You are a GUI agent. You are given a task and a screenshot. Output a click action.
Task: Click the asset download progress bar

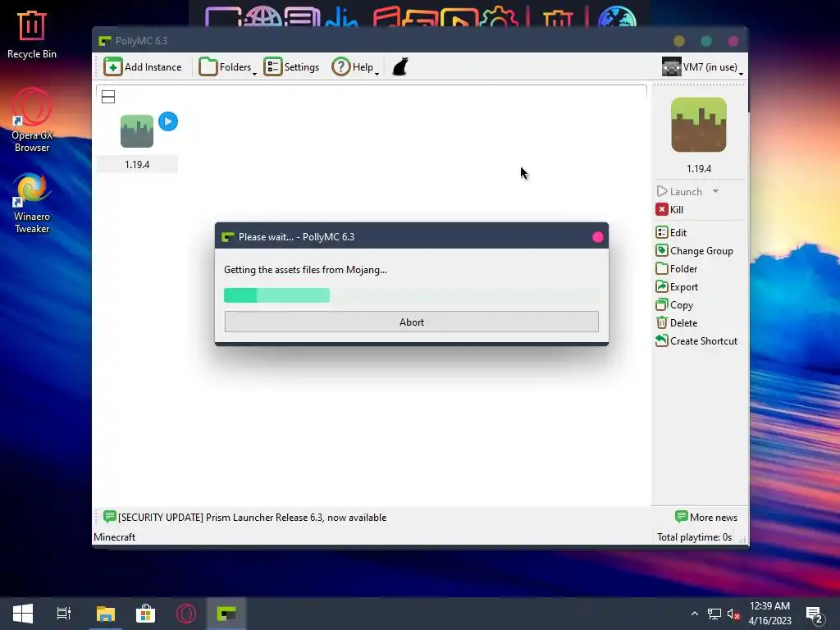[x=412, y=295]
